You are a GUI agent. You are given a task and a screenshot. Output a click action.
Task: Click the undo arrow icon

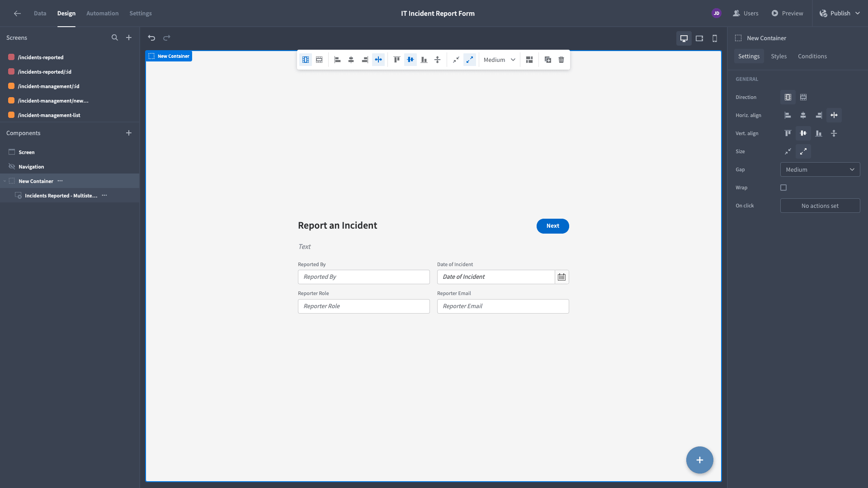(151, 38)
